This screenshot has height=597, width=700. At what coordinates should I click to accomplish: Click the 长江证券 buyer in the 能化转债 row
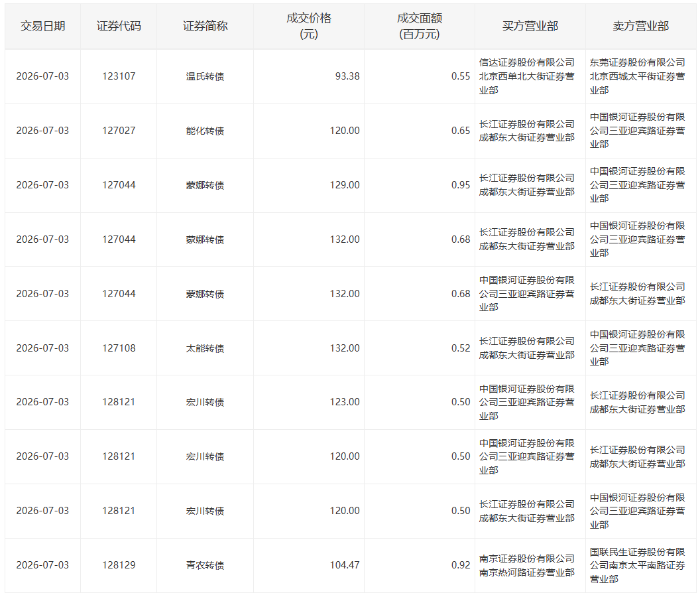tap(527, 131)
